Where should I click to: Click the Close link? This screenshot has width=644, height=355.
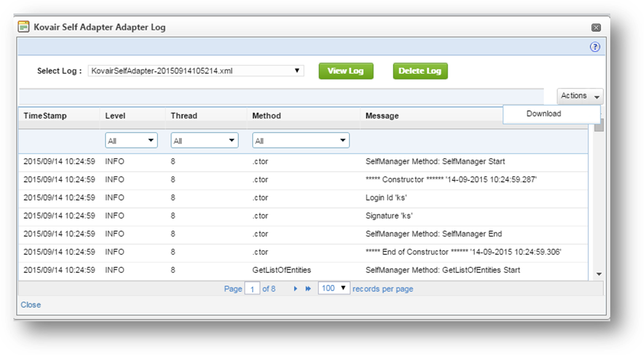pos(30,305)
